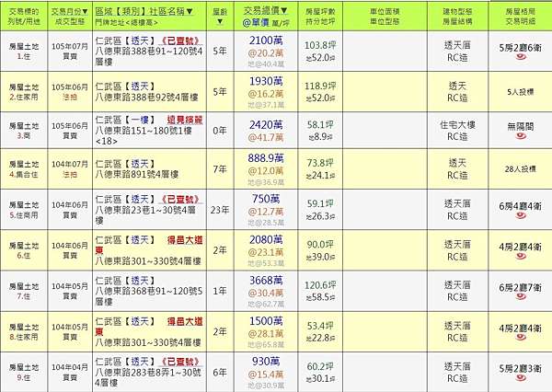Viewport: 552px width, 392px height.
Task: Click 53.4坪 floor area cell
Action: 320,326
